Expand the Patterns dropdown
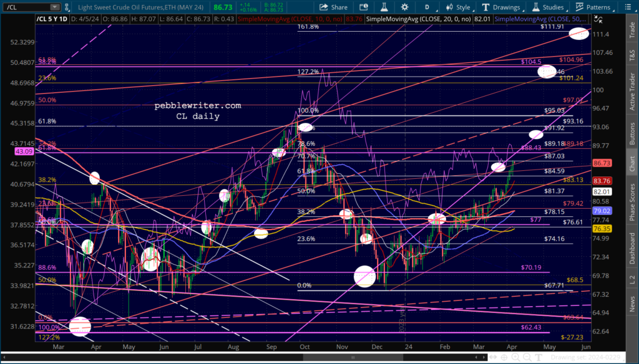Viewport: 639px width, 364px height. click(x=593, y=7)
